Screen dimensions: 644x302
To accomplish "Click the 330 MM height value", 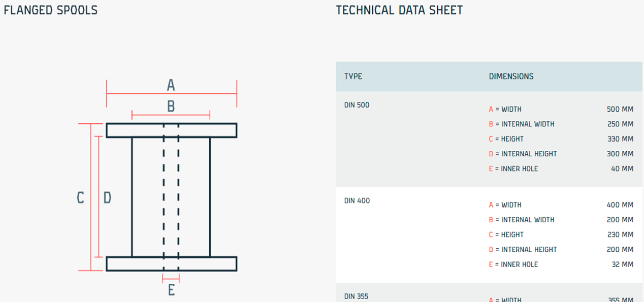I will click(x=620, y=139).
